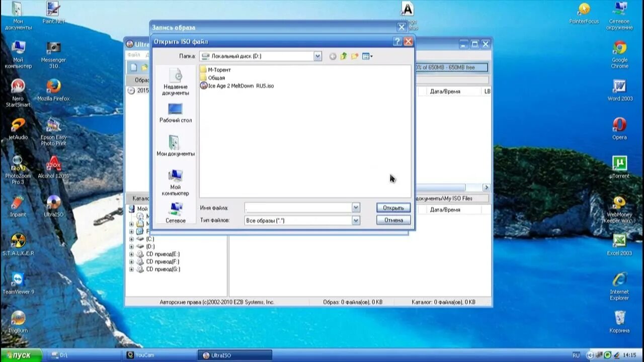Open Файл menu in UltraISO window
Image resolution: width=644 pixels, height=362 pixels.
(x=134, y=55)
